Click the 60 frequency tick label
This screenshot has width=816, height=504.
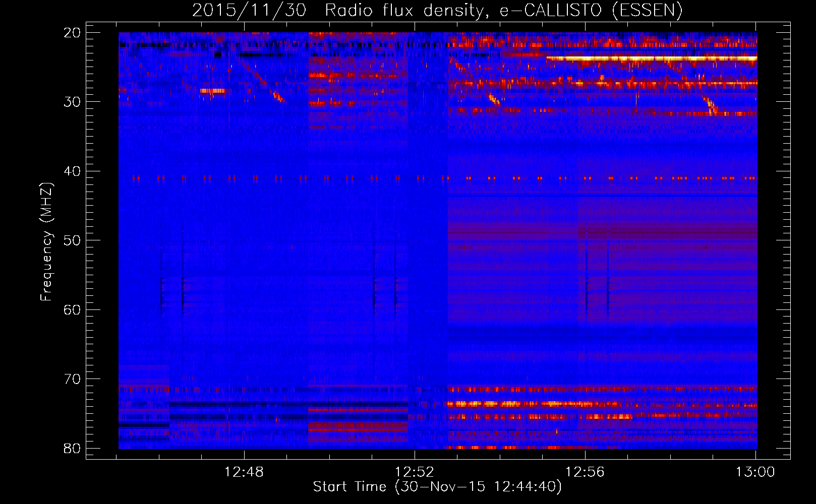coord(73,310)
